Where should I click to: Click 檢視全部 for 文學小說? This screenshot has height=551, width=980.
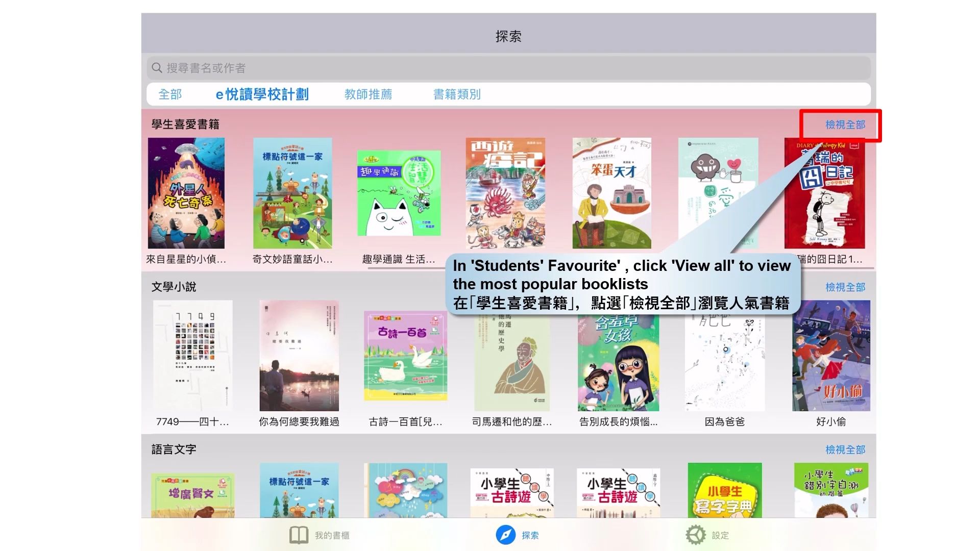(x=845, y=287)
